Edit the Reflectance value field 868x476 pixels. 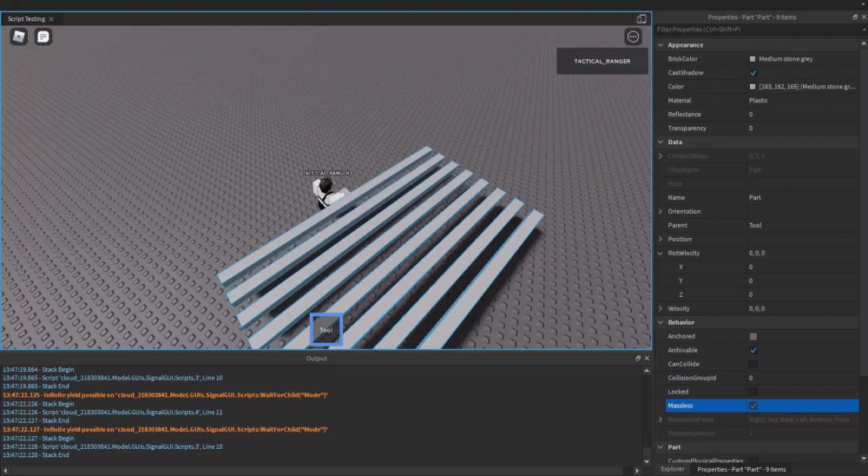click(803, 114)
